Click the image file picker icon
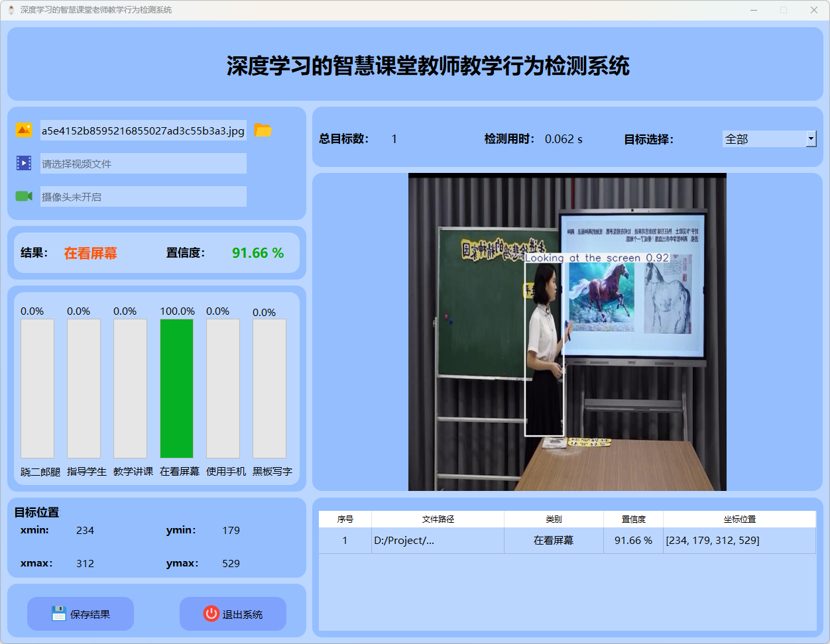This screenshot has height=644, width=830. point(24,131)
